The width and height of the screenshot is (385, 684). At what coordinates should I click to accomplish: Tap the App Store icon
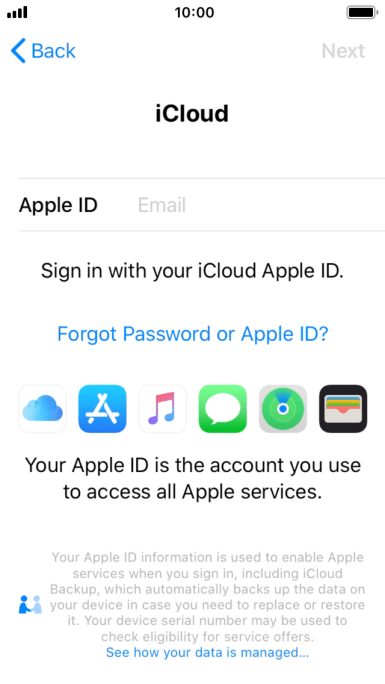click(102, 408)
